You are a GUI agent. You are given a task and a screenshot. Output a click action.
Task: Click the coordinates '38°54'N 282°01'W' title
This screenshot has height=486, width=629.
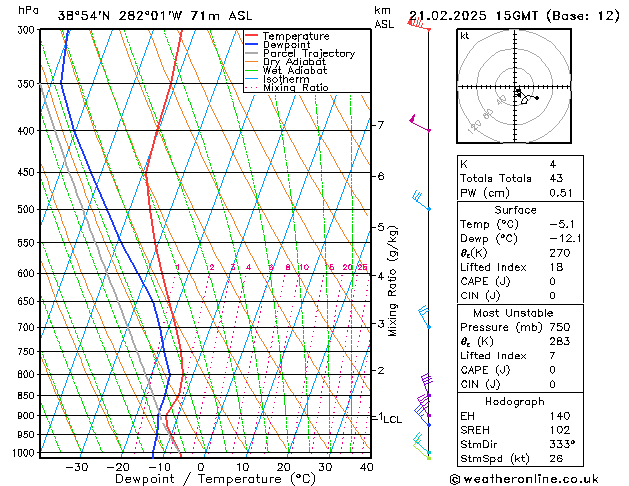[x=120, y=16]
